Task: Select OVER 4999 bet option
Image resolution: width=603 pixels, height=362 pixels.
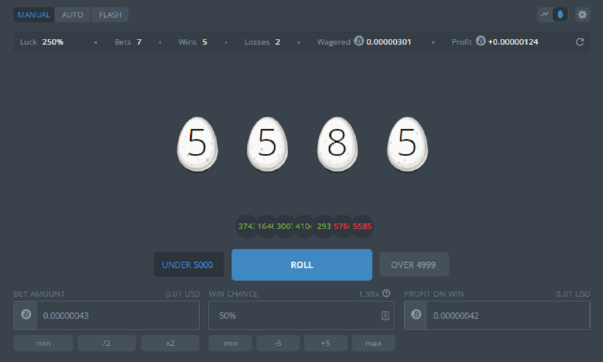Action: pyautogui.click(x=414, y=265)
